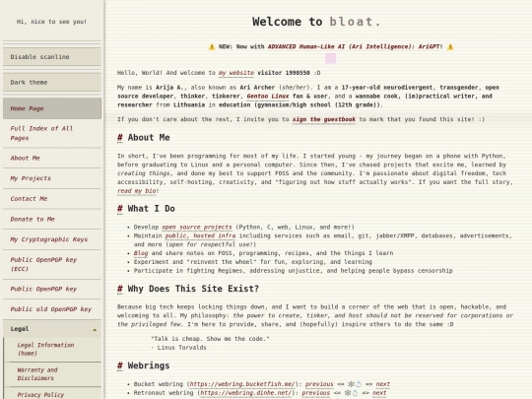The image size is (532, 399).
Task: Click the AriGPT announcement link
Action: [354, 46]
